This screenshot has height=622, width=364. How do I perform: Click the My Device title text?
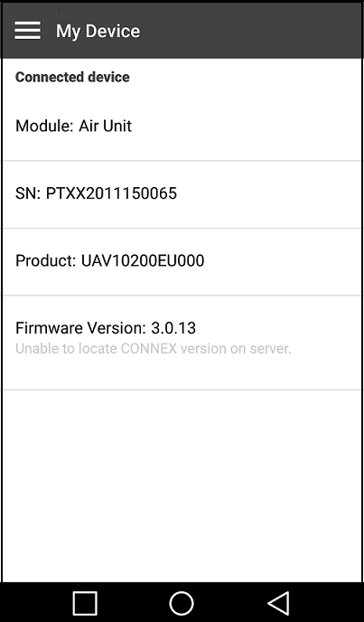point(98,31)
